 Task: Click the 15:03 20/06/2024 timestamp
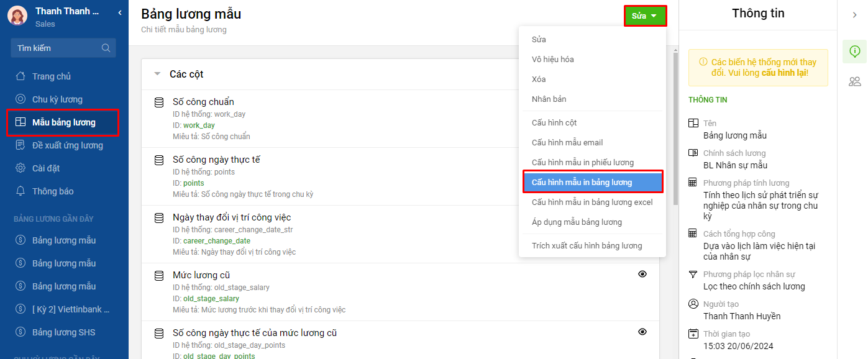point(738,346)
